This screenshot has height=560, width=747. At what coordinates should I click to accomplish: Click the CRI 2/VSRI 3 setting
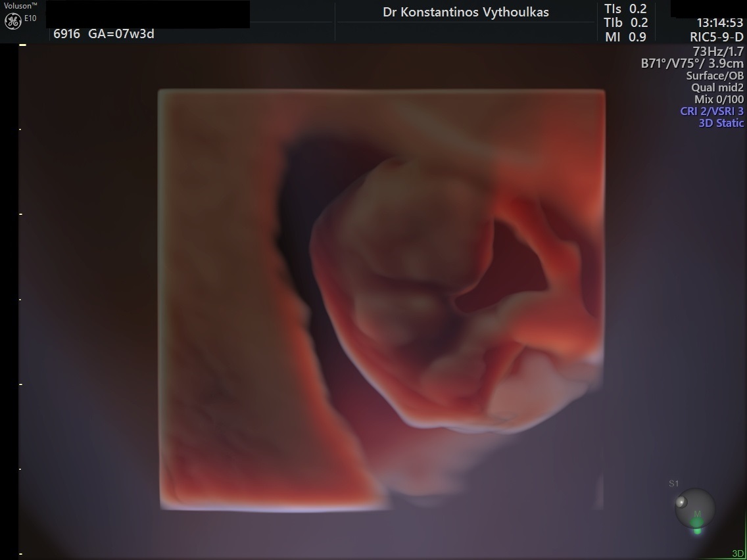[x=711, y=111]
